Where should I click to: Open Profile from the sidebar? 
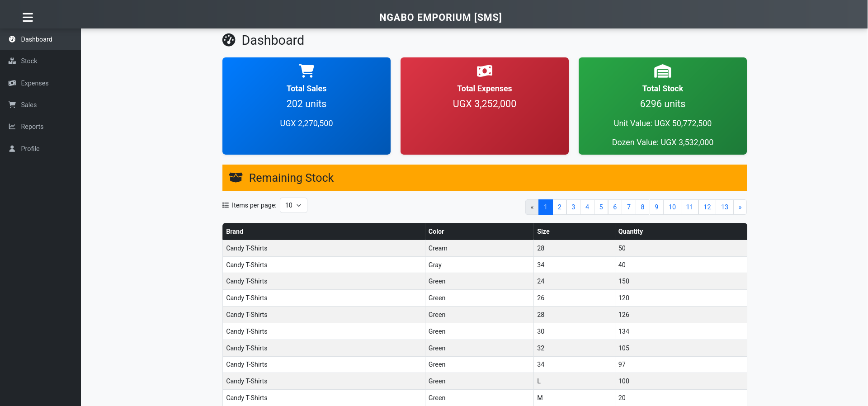(40, 149)
